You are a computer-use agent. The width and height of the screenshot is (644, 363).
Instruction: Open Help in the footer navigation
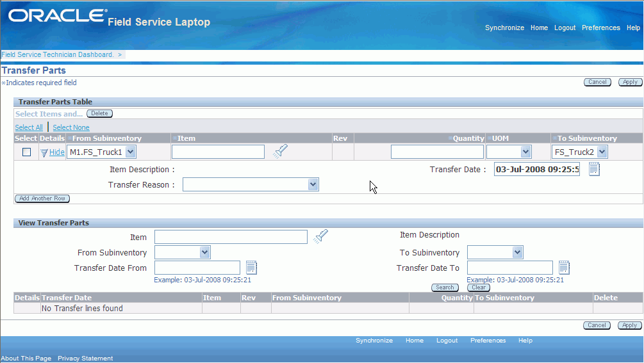point(525,341)
